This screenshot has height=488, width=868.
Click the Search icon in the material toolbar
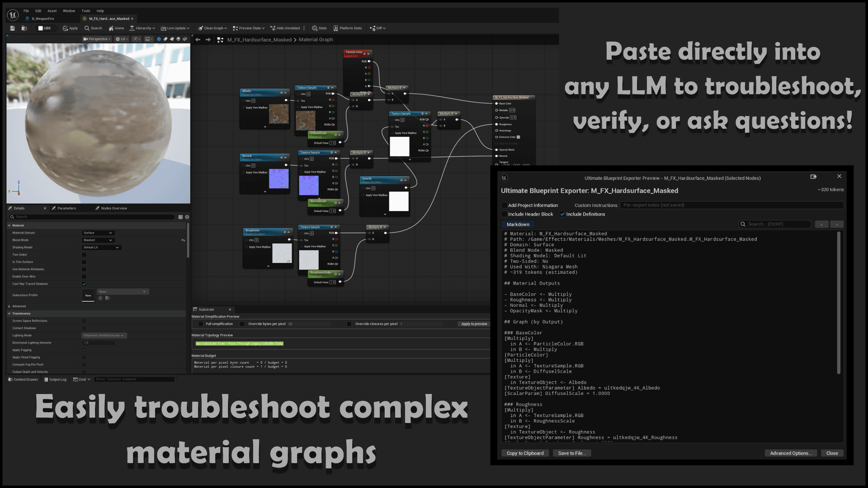tap(86, 28)
